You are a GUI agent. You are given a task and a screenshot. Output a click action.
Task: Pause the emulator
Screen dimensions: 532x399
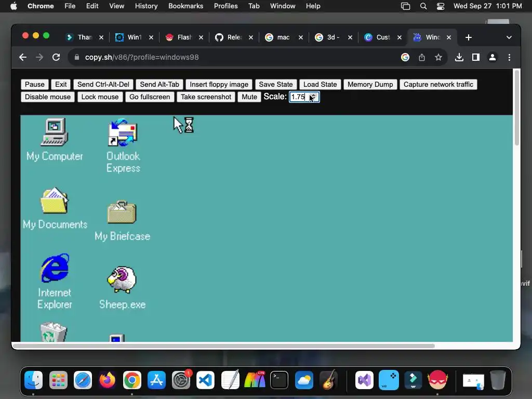pos(35,85)
